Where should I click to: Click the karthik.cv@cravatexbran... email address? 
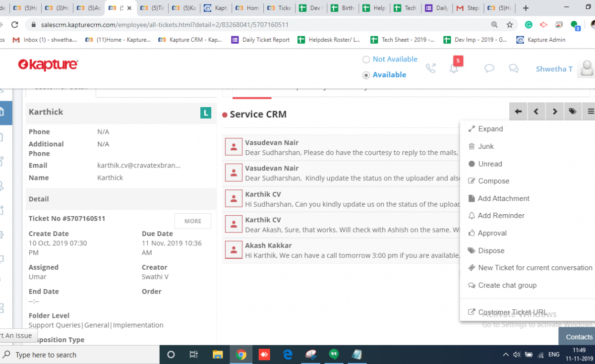pyautogui.click(x=139, y=165)
